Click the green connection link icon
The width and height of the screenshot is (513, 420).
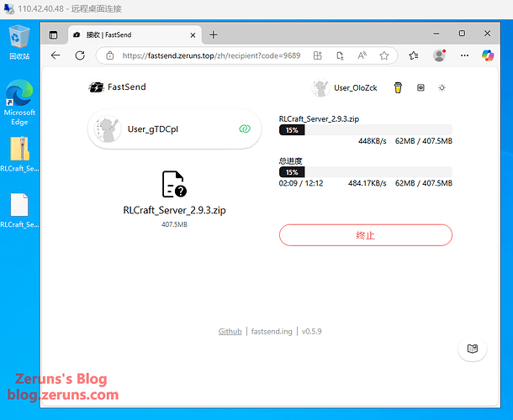point(244,129)
